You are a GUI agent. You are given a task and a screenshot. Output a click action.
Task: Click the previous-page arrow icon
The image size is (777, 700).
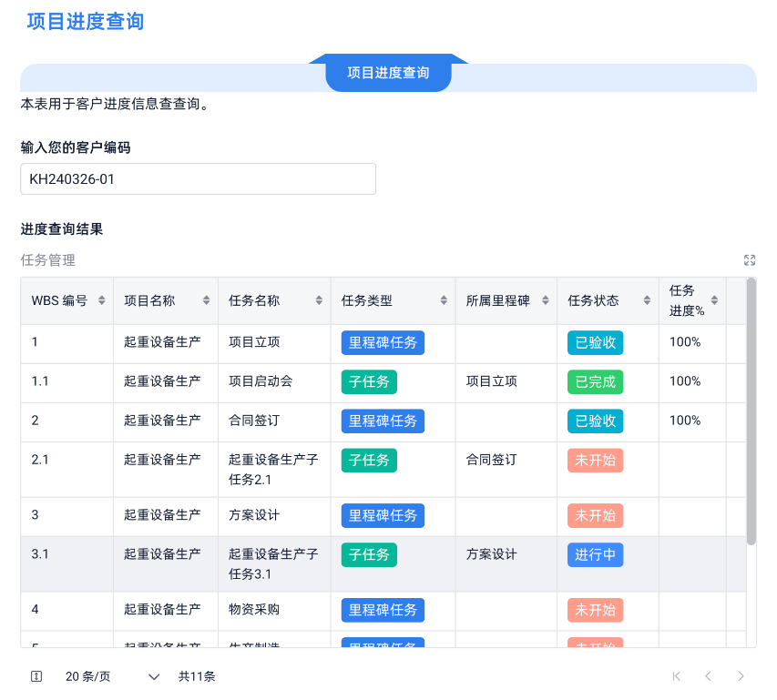(709, 676)
